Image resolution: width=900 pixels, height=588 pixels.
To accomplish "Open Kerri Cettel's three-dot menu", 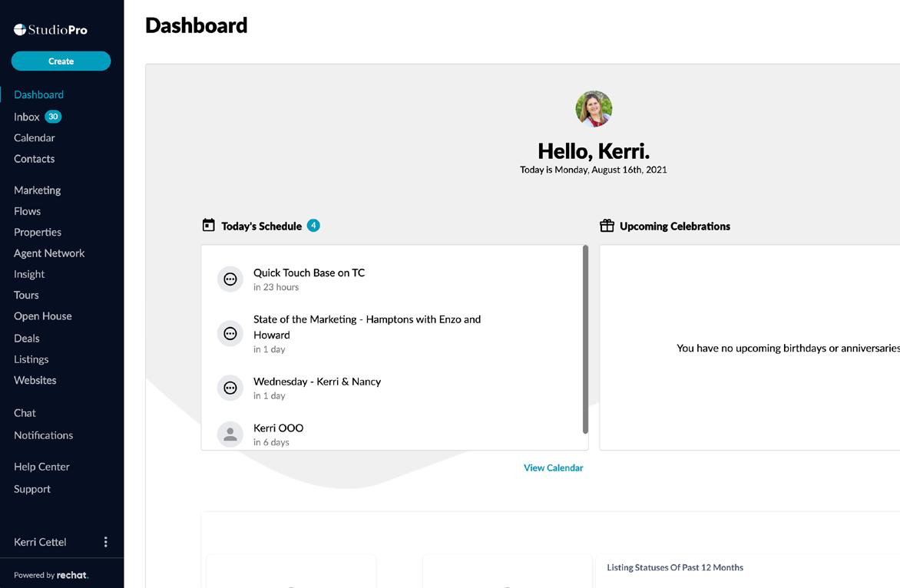I will click(x=106, y=542).
